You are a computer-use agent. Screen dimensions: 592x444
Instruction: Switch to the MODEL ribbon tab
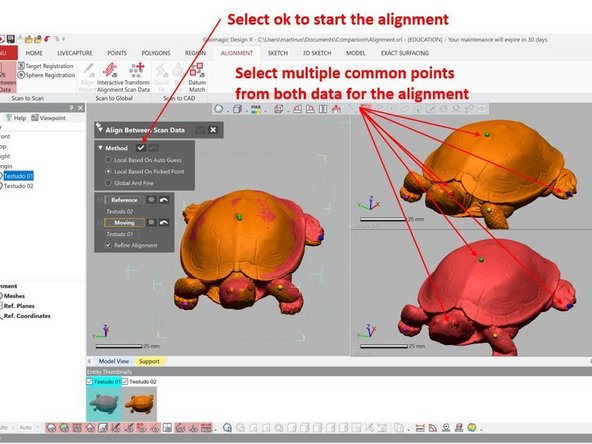tap(355, 53)
